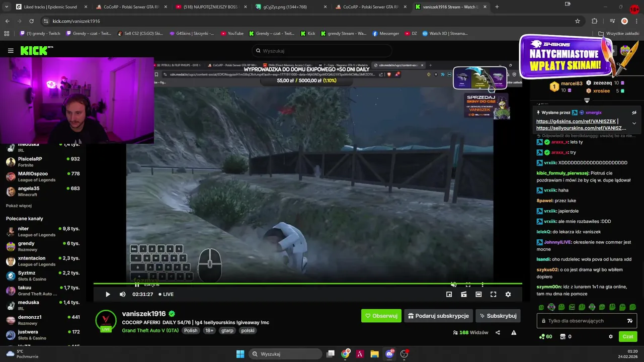Expand channel list with 'Pokaż więcej'
The width and height of the screenshot is (644, 362).
[19, 206]
